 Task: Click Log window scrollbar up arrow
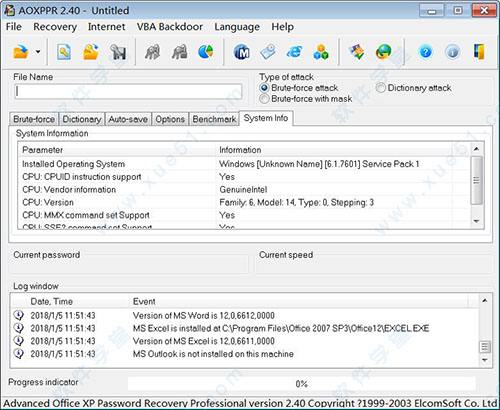point(485,301)
